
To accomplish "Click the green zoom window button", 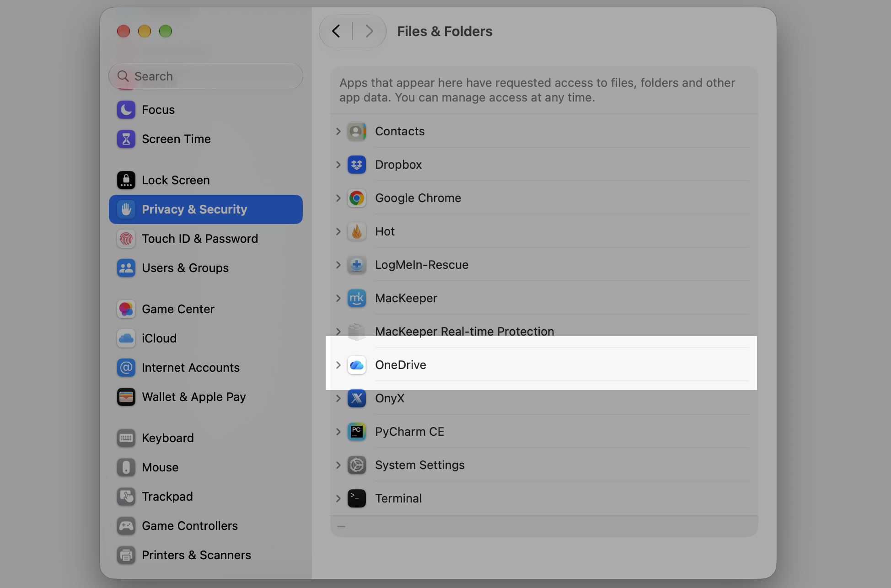I will pyautogui.click(x=166, y=31).
